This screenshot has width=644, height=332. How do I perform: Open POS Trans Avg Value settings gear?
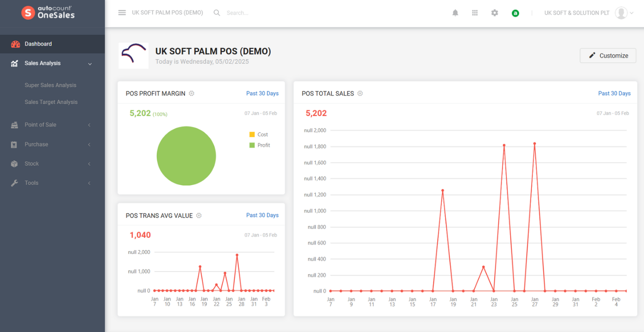(199, 215)
